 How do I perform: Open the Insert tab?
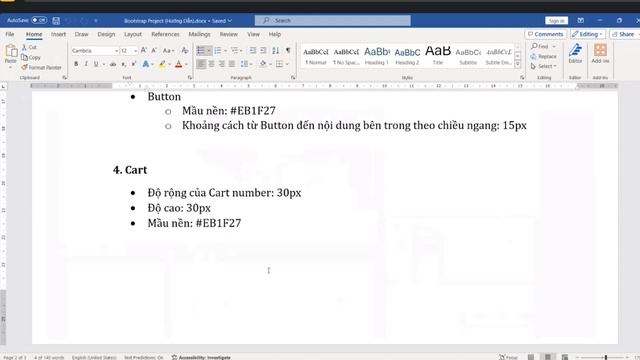click(58, 34)
